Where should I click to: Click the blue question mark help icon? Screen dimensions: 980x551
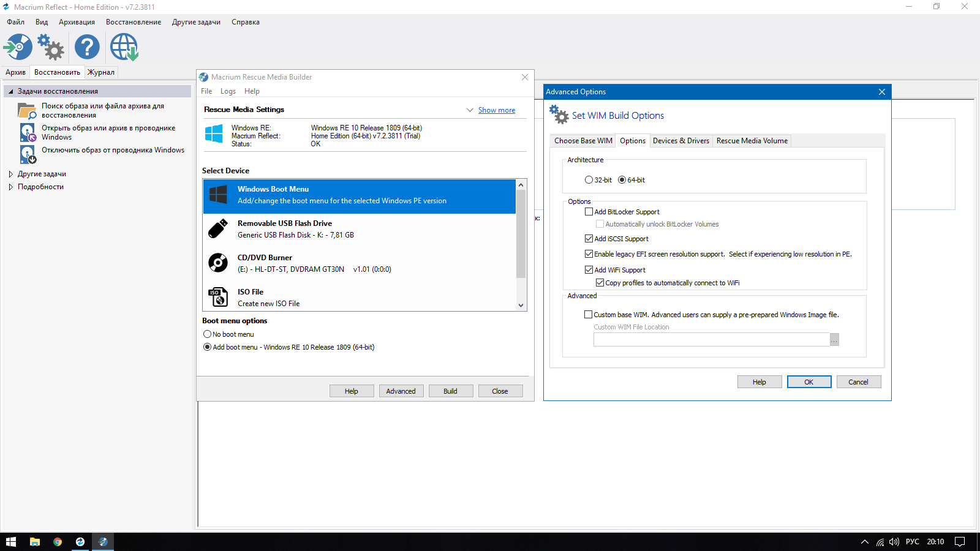point(87,47)
